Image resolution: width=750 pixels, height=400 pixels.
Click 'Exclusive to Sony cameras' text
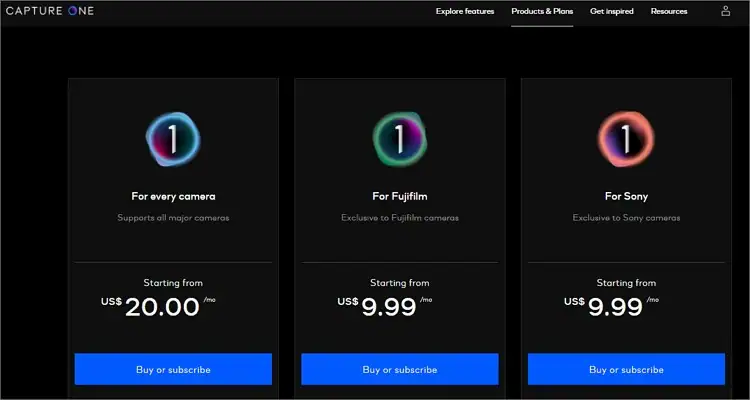(626, 217)
